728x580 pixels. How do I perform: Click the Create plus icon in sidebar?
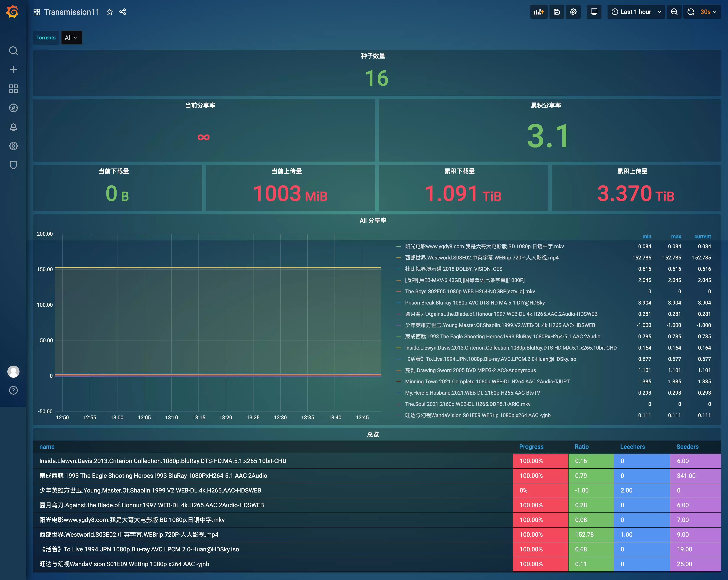13,70
